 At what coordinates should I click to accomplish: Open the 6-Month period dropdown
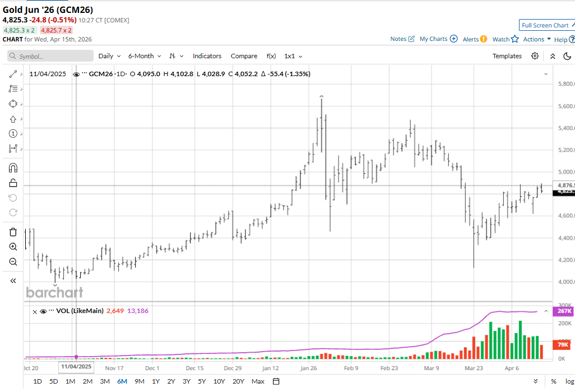[145, 56]
